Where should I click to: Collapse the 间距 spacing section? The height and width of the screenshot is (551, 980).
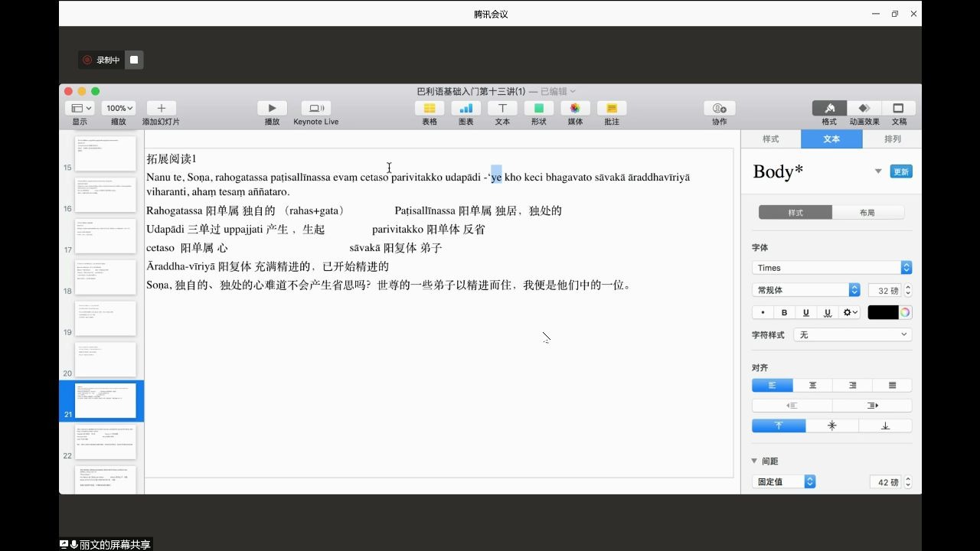tap(755, 461)
